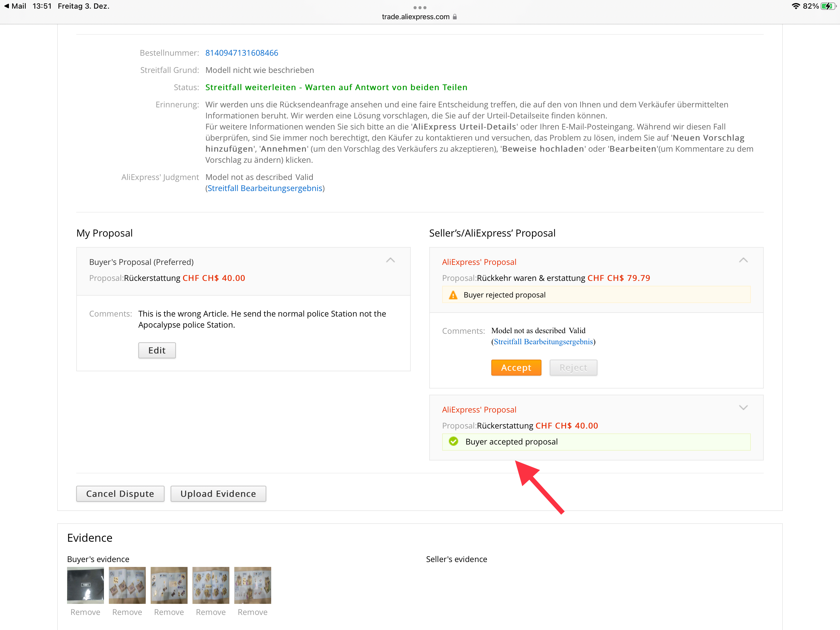Tap the Back to Mail arrow
This screenshot has width=840, height=630.
[x=6, y=6]
